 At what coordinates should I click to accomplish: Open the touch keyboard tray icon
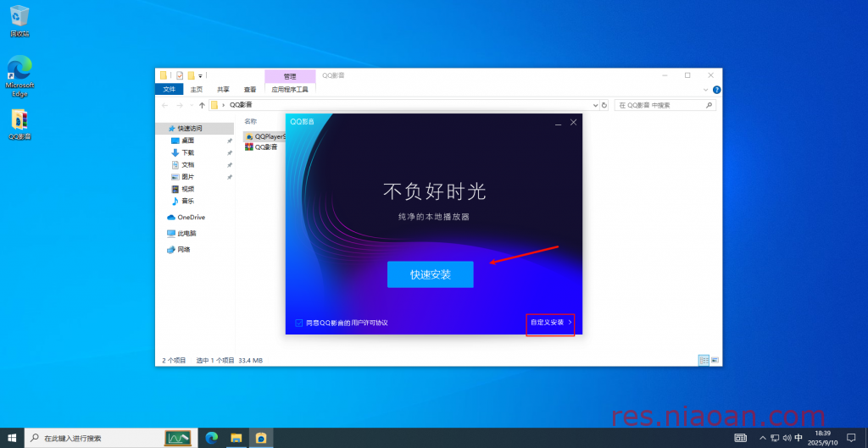pos(740,438)
